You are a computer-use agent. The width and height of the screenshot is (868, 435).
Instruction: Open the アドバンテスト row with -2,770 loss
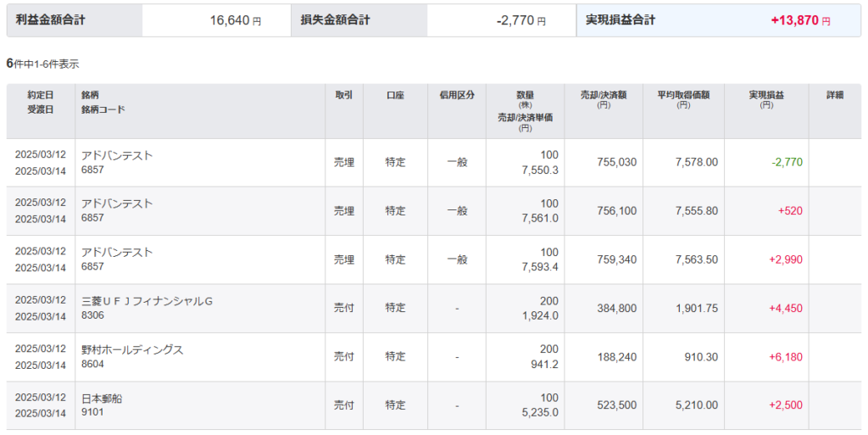(x=433, y=163)
